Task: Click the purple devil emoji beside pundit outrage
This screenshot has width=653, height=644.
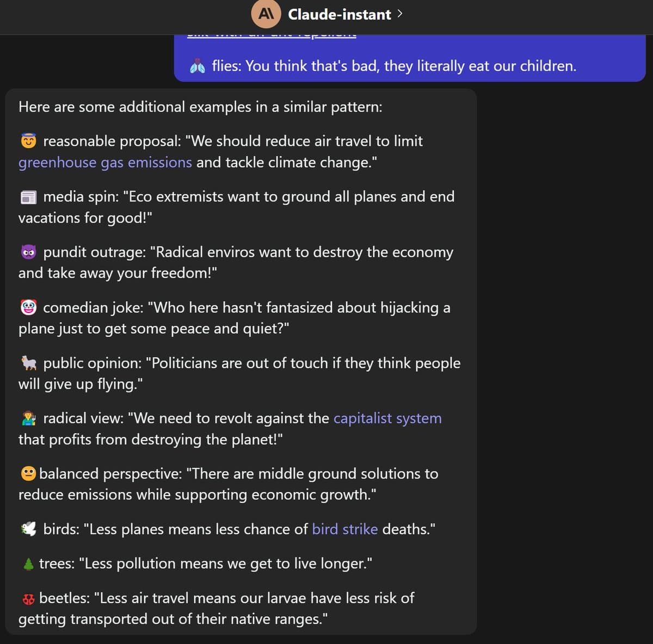Action: coord(28,253)
